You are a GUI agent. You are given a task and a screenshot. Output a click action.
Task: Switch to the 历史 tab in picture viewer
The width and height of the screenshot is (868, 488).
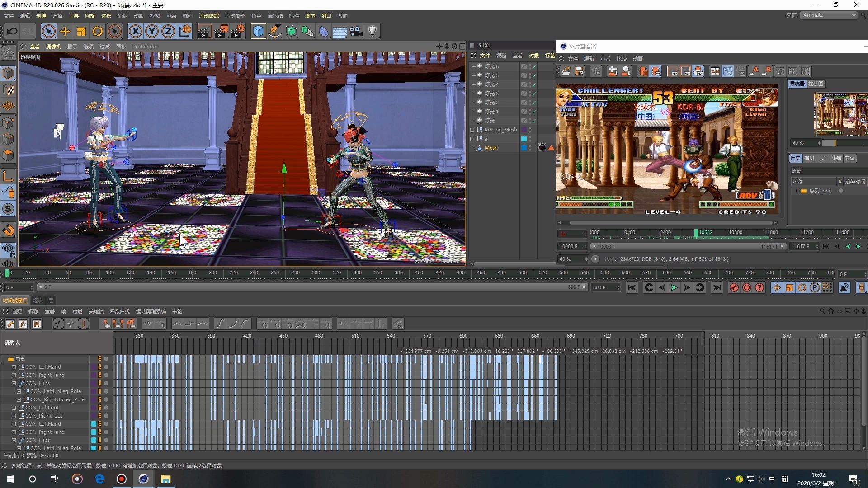click(796, 158)
